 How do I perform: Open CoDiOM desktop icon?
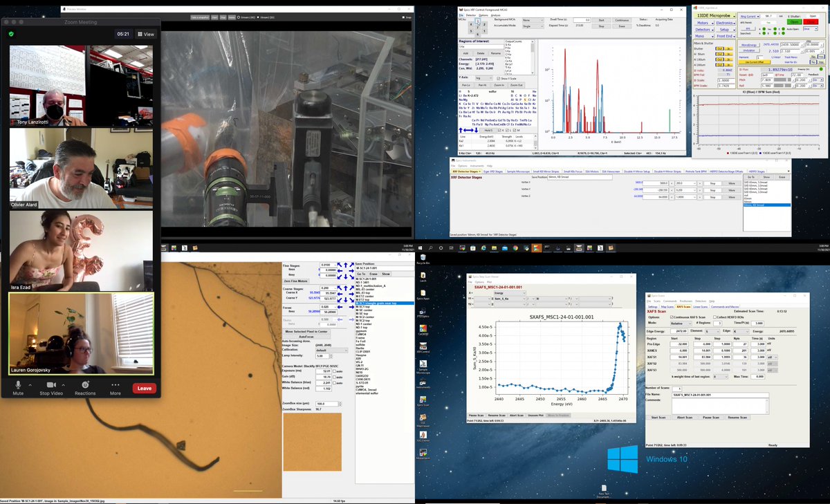coord(423,328)
